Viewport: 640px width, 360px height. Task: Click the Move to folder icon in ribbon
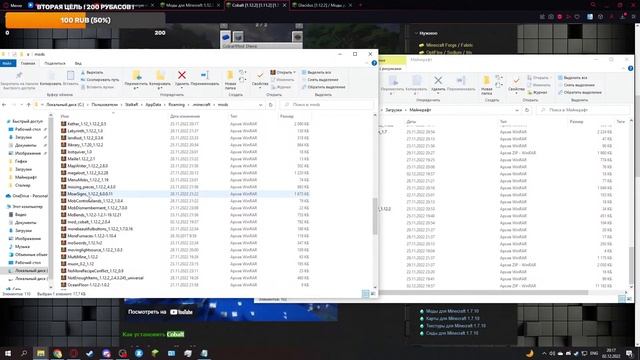pyautogui.click(x=136, y=75)
